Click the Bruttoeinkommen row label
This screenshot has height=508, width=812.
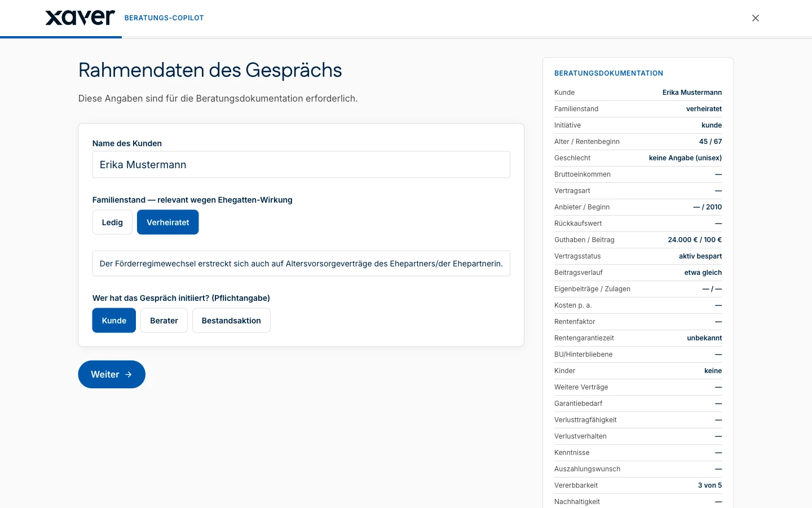pyautogui.click(x=582, y=174)
